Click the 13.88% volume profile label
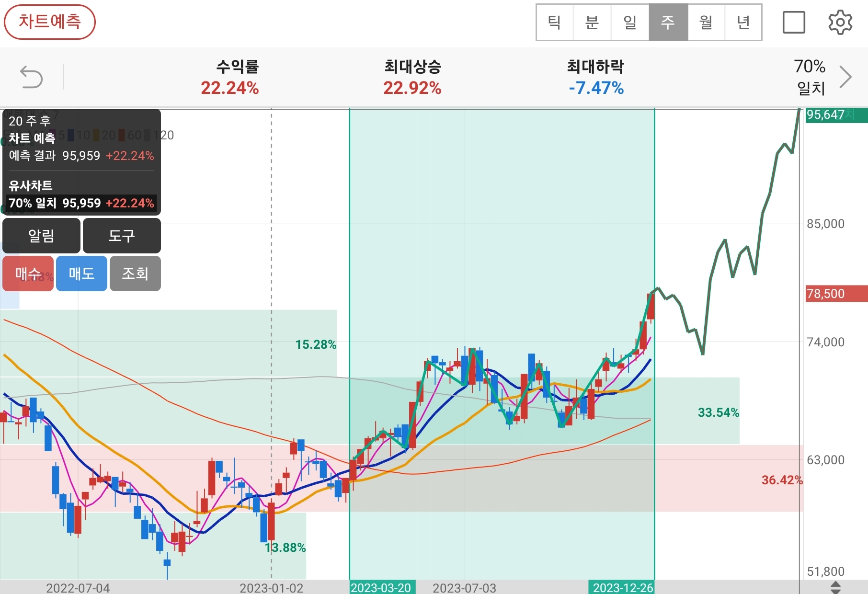868x594 pixels. pyautogui.click(x=285, y=548)
